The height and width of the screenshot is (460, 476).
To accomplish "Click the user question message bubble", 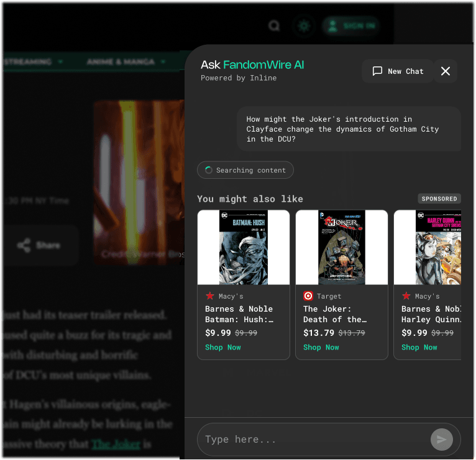I will click(x=349, y=129).
